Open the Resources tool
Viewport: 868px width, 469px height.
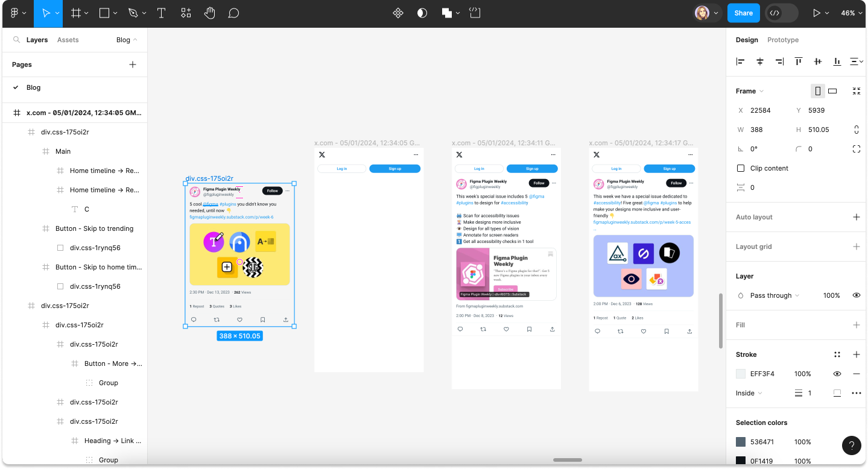pos(186,13)
